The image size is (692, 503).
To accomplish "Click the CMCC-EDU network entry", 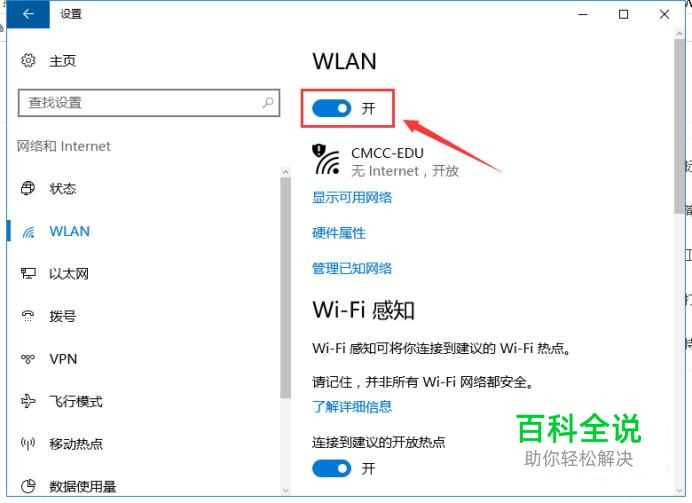I will click(386, 161).
